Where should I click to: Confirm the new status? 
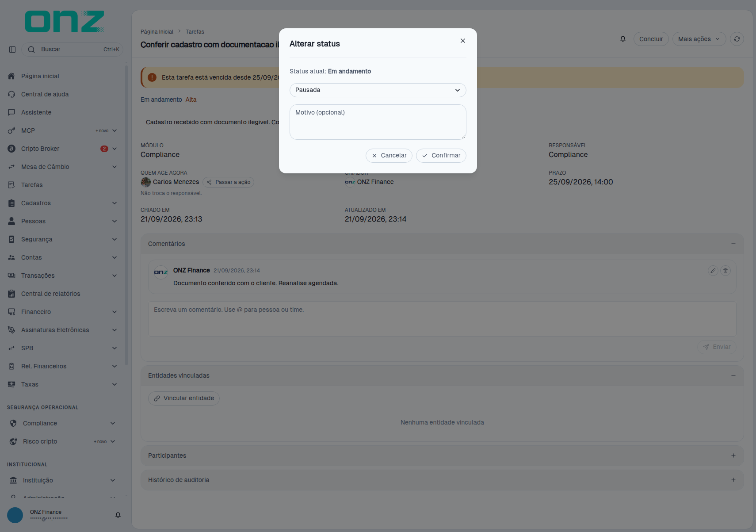point(441,156)
